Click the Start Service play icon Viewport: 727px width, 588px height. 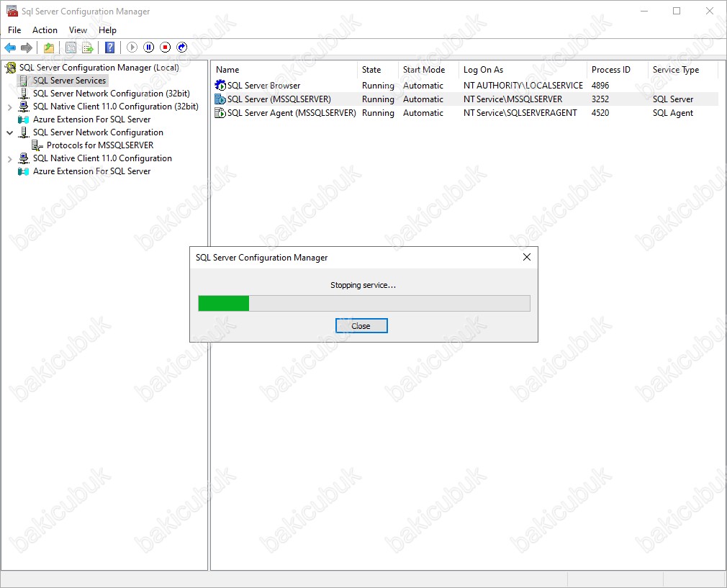coord(132,48)
